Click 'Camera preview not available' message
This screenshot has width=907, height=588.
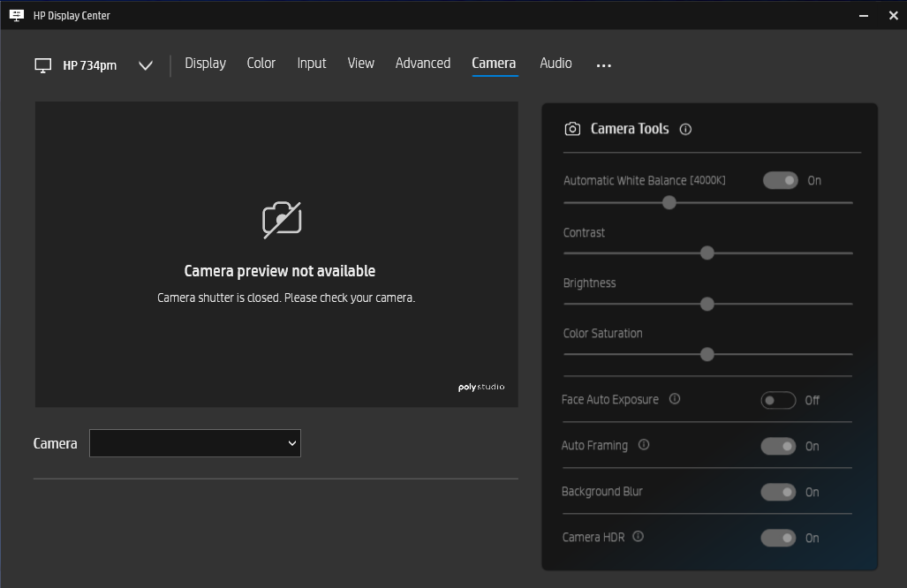[279, 270]
